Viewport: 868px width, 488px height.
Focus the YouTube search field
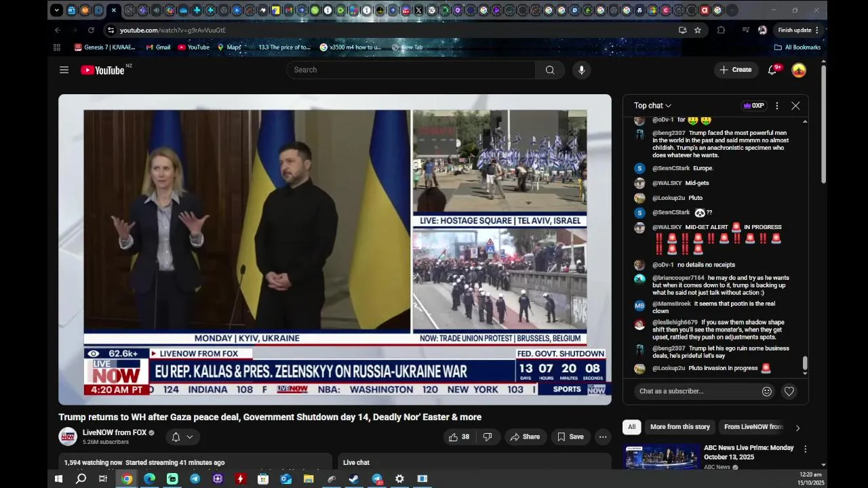click(x=411, y=70)
